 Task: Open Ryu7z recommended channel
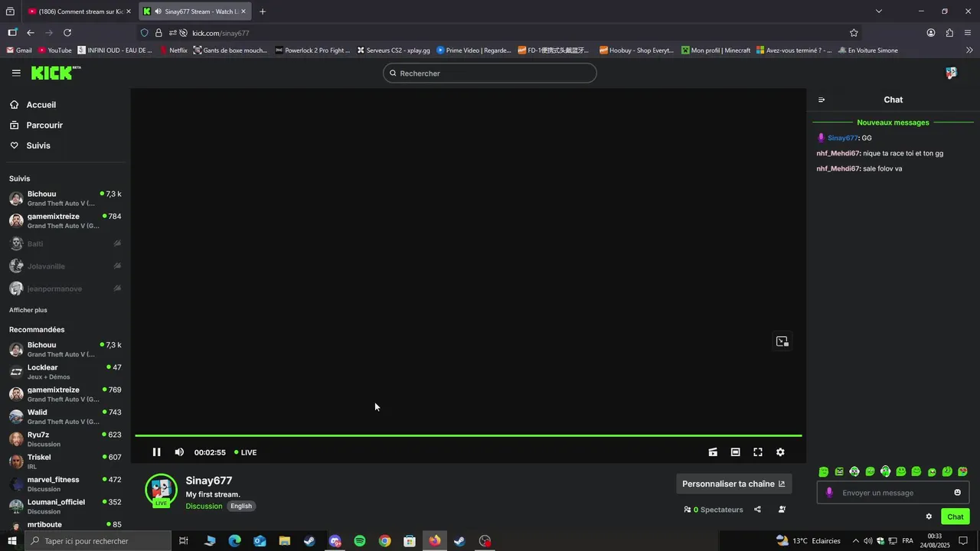click(65, 439)
